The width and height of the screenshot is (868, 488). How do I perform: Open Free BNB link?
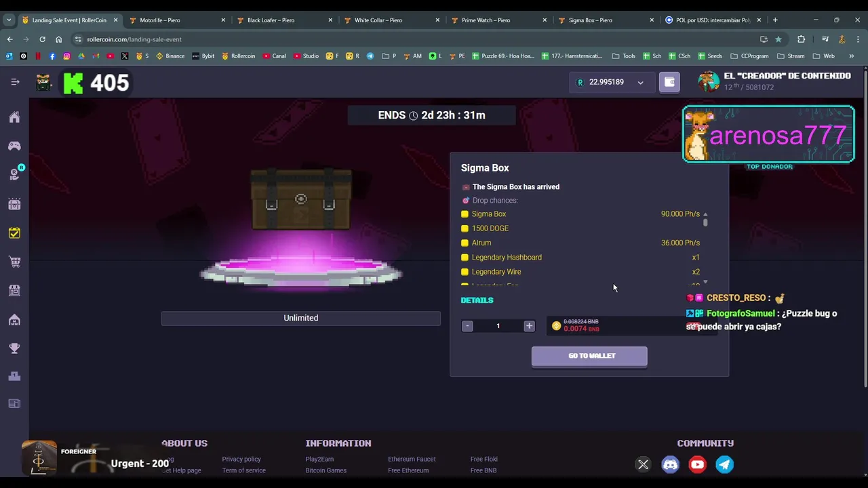click(484, 470)
